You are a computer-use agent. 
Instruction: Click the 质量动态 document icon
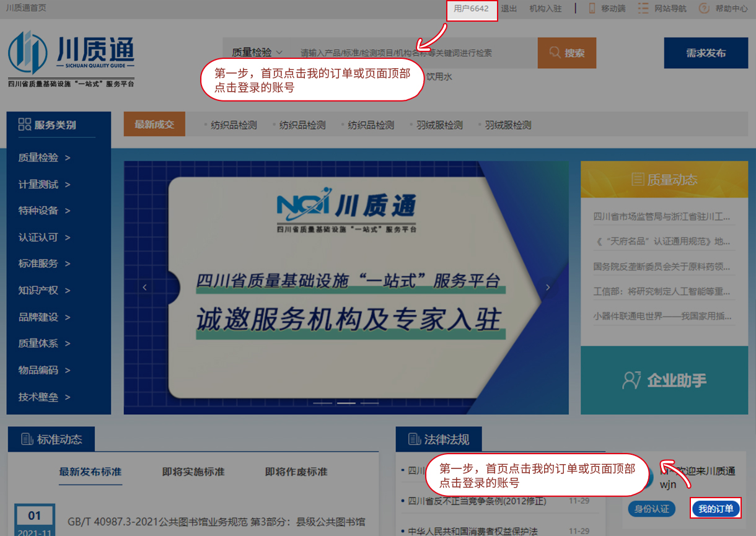click(637, 180)
